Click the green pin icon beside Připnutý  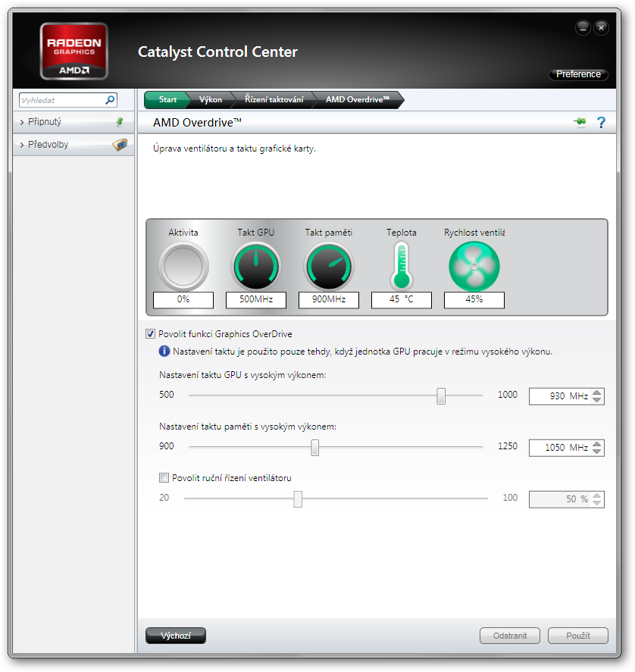(x=120, y=122)
